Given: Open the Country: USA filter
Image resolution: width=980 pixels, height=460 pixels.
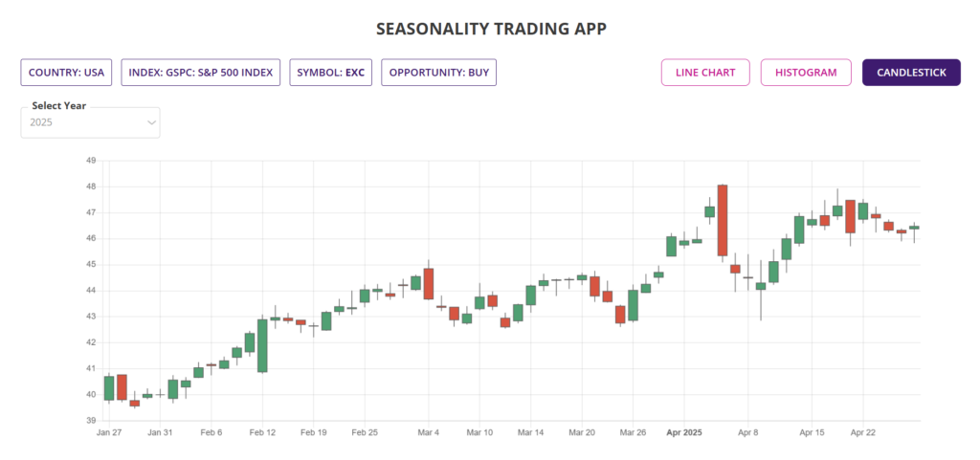Looking at the screenshot, I should pos(67,73).
